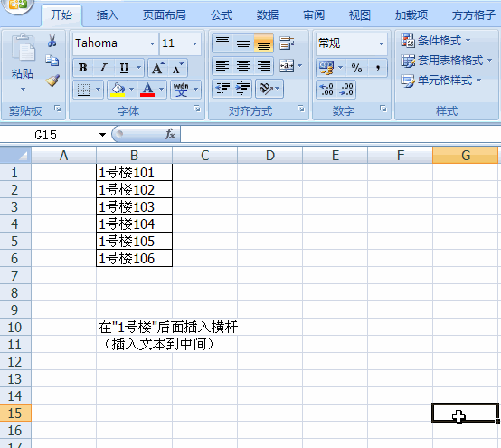This screenshot has width=501, height=448.
Task: Toggle wrap text icon
Action: 287,43
